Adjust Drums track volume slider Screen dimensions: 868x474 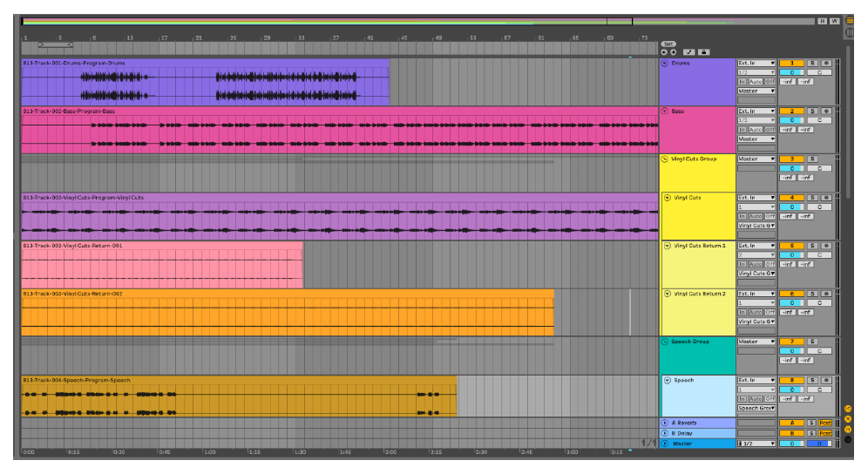coord(791,72)
